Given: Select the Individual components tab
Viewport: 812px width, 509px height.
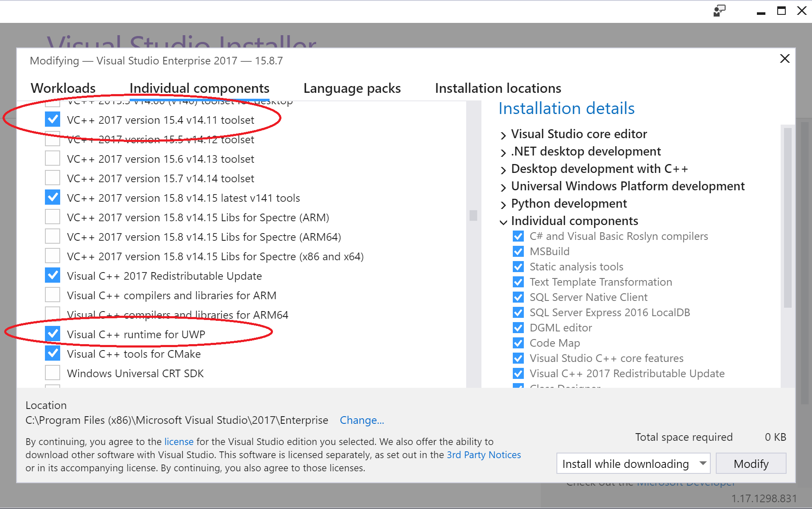Looking at the screenshot, I should point(200,88).
